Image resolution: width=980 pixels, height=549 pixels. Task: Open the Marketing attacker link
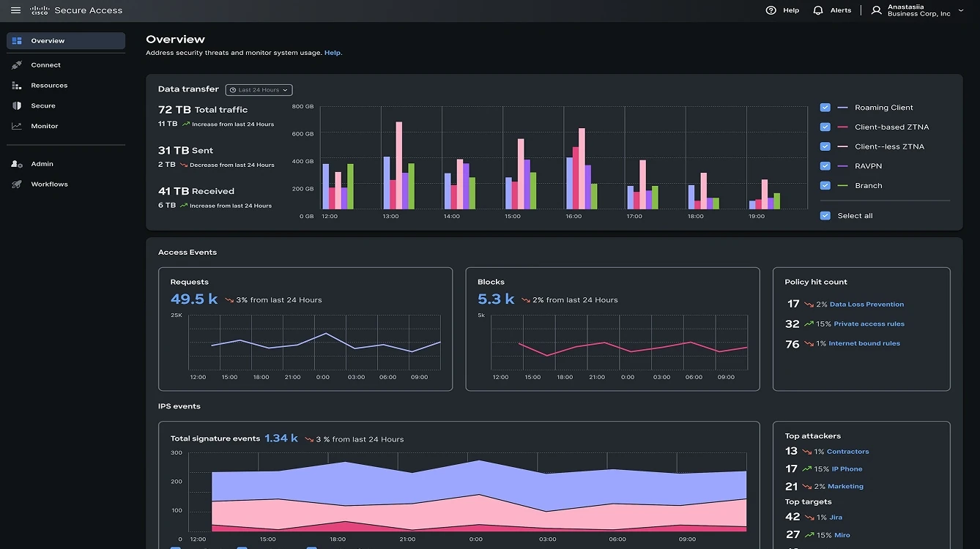tap(846, 487)
